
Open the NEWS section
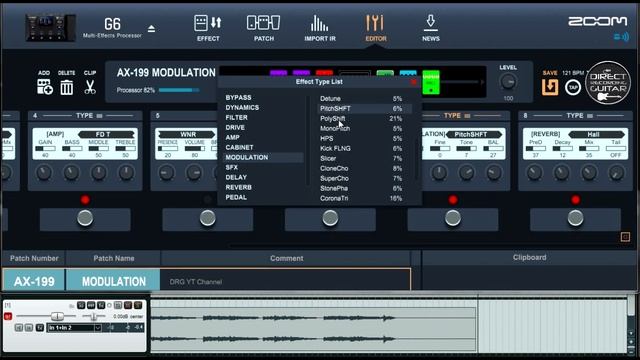click(431, 28)
